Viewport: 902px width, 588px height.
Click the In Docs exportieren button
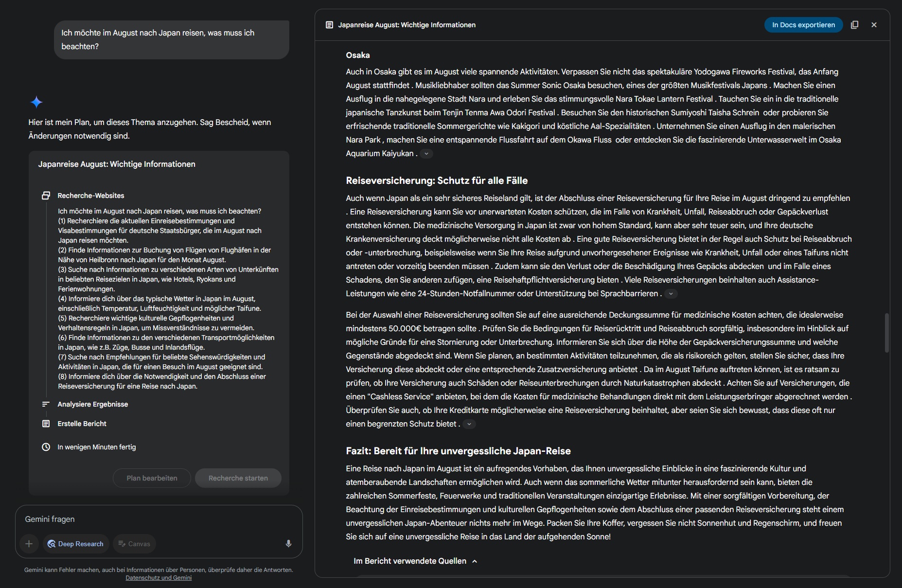[803, 25]
